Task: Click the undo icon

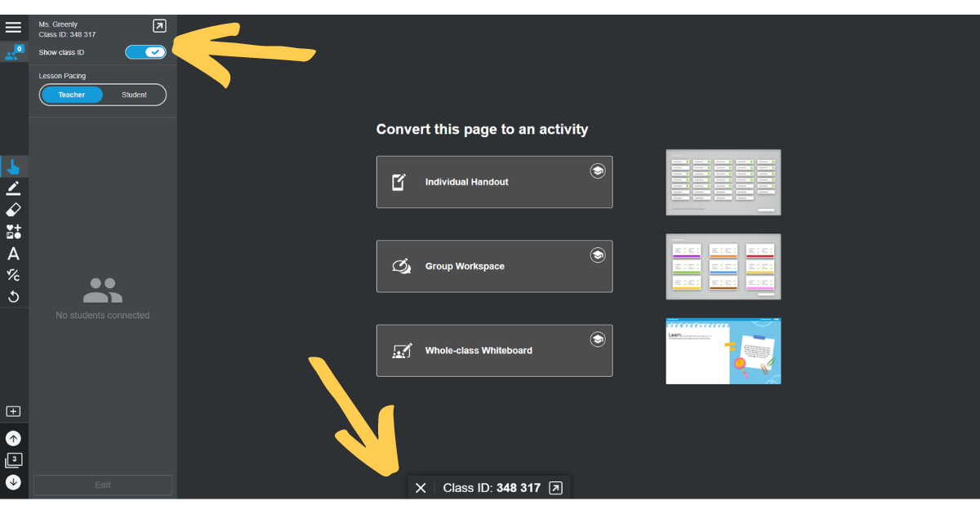Action: 13,296
